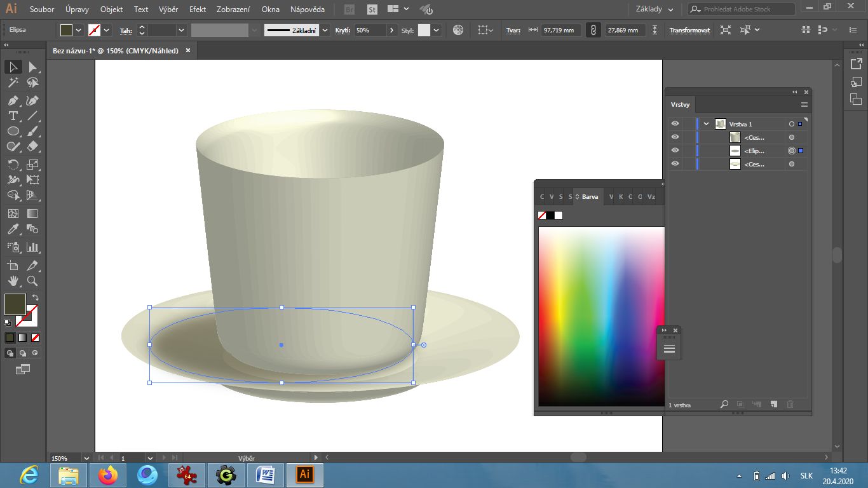Open the Základní brush definition dropdown
This screenshot has height=488, width=868.
[325, 30]
